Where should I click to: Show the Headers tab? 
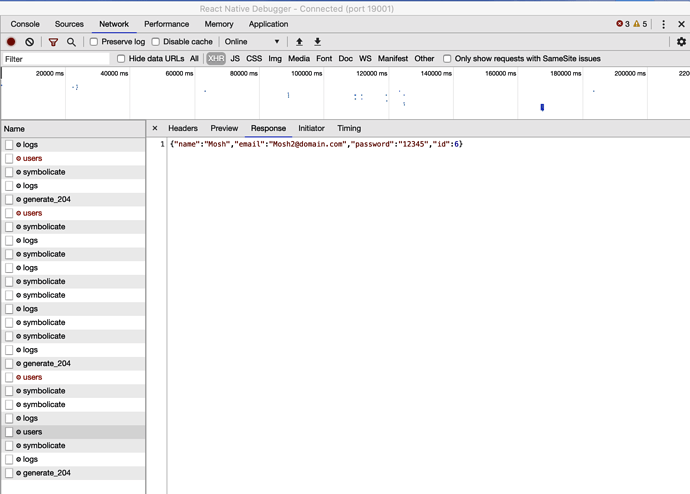[183, 128]
